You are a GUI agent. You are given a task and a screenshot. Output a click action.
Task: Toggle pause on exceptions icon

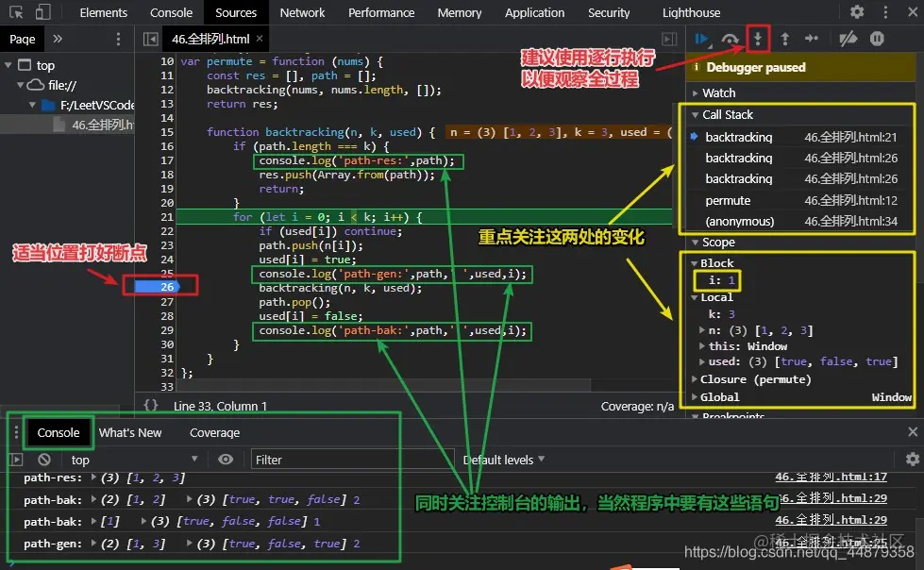[878, 39]
